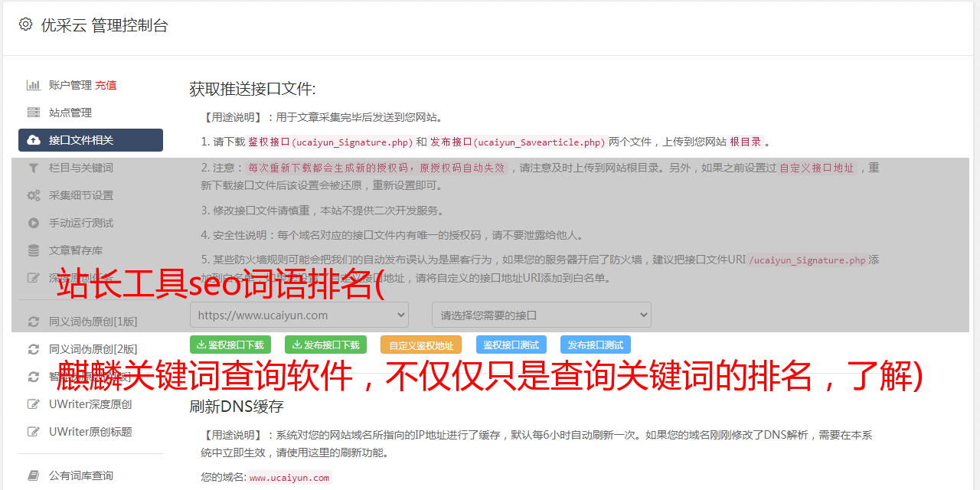Click the refresh icon for 同义词伪原创[1版]
Image resolution: width=980 pixels, height=490 pixels.
(34, 322)
